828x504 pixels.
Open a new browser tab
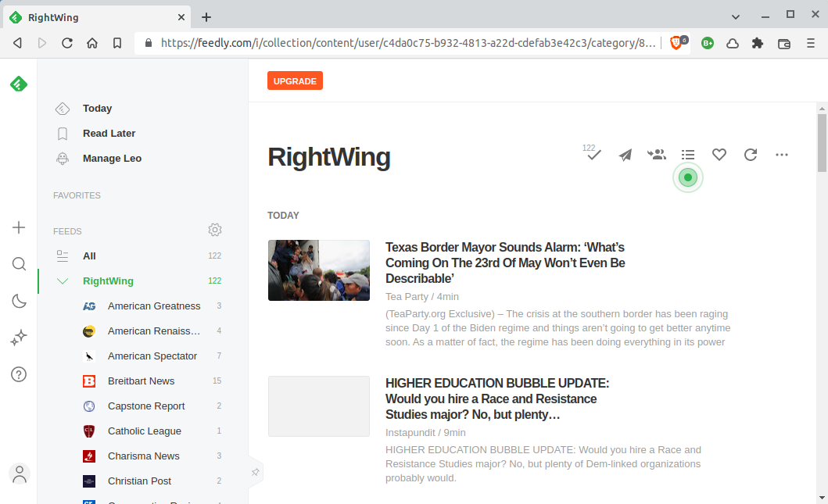[206, 17]
